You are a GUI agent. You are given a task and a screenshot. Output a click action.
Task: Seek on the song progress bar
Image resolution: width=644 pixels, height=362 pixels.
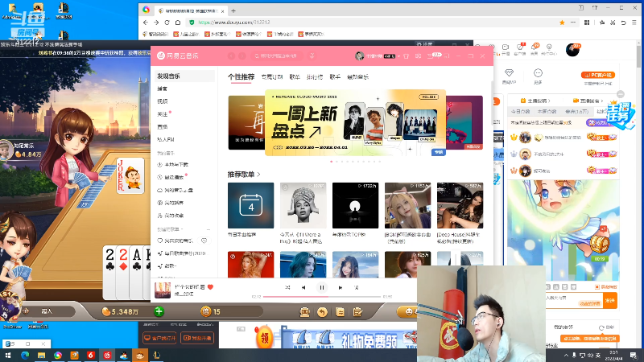pyautogui.click(x=322, y=296)
